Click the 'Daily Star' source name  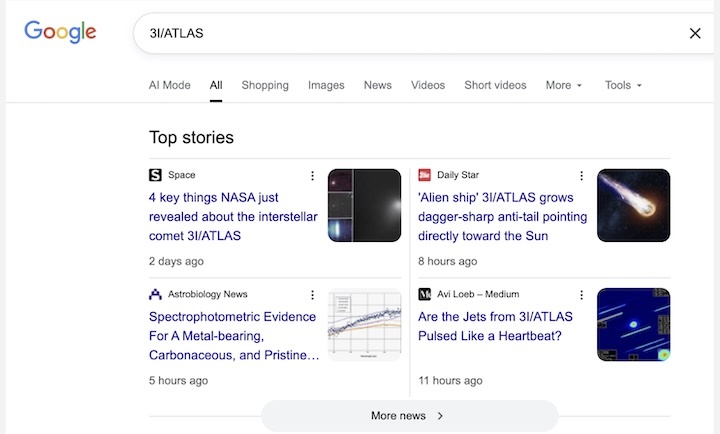pos(458,175)
